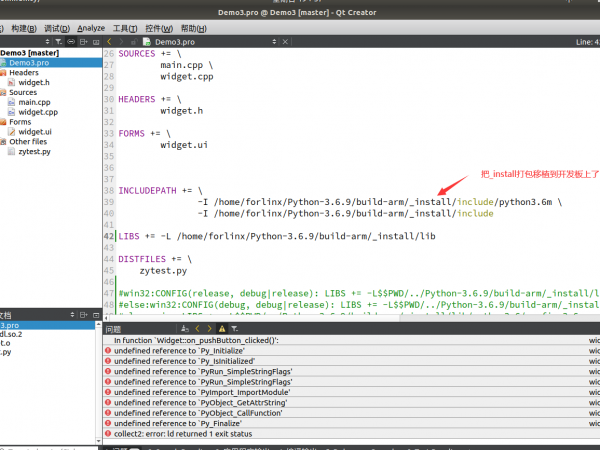This screenshot has width=600, height=450.
Task: Select main.cpp in the Sources folder
Action: tap(33, 102)
